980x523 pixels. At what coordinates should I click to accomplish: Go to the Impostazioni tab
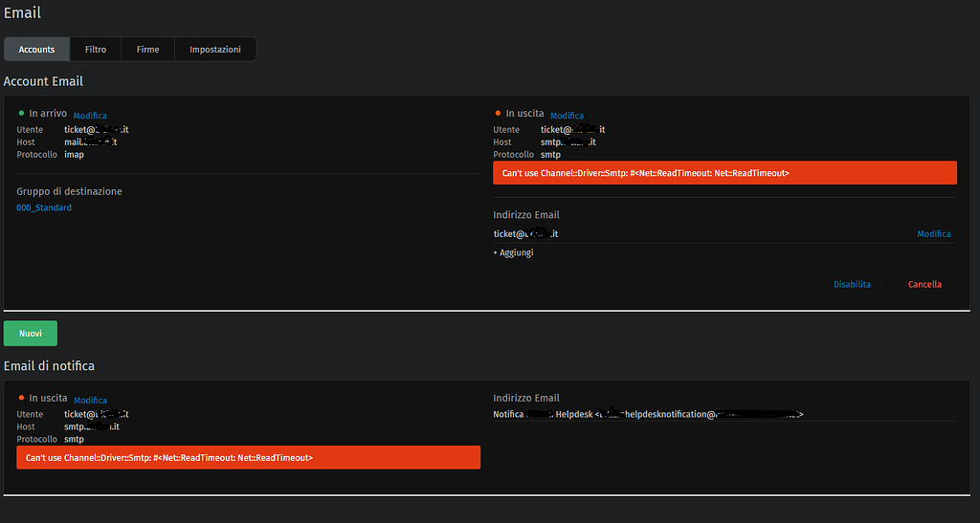pyautogui.click(x=215, y=49)
